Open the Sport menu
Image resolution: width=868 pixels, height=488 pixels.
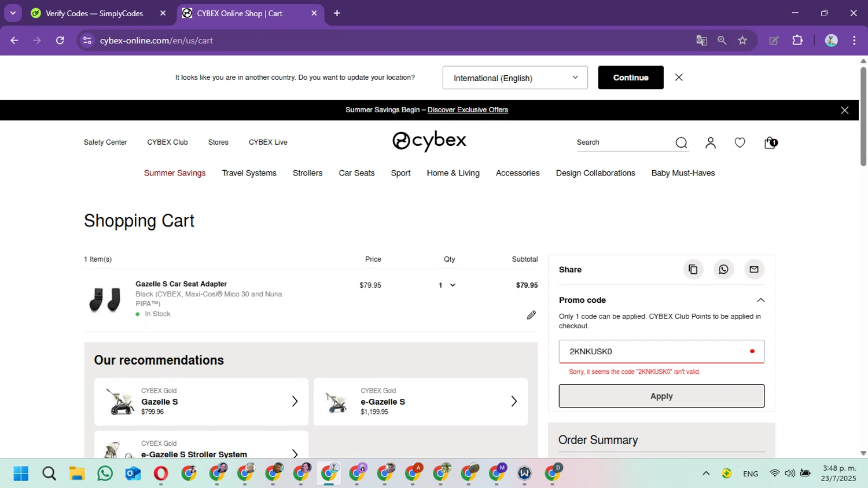(x=400, y=173)
